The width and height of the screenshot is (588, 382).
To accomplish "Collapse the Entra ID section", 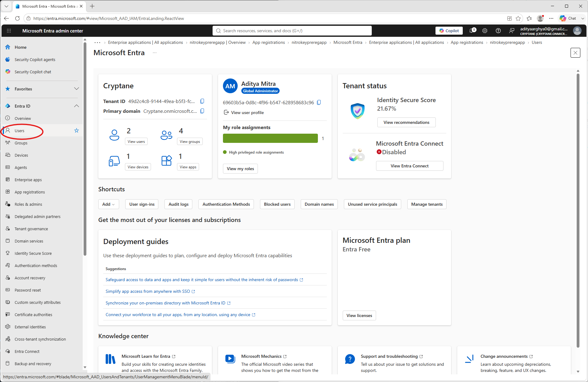I will tap(77, 106).
